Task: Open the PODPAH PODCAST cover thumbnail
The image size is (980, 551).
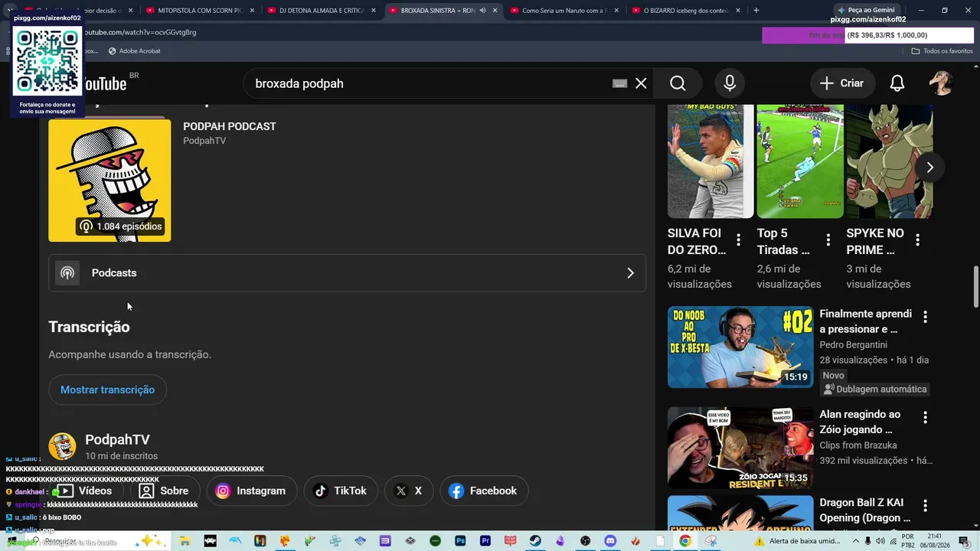Action: (x=109, y=181)
